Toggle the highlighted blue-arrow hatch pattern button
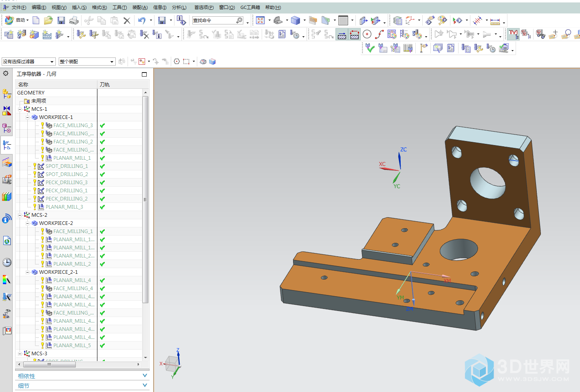Viewport: 580px width, 392px height. [342, 35]
